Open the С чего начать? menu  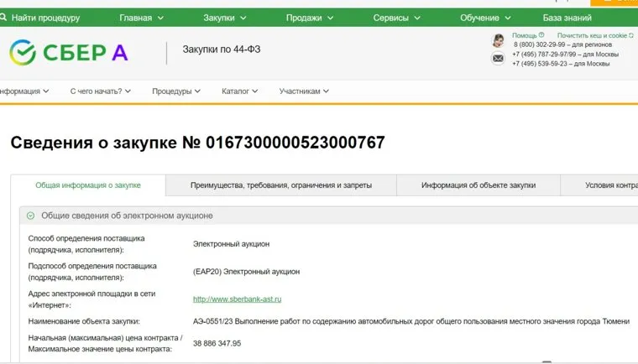point(101,91)
